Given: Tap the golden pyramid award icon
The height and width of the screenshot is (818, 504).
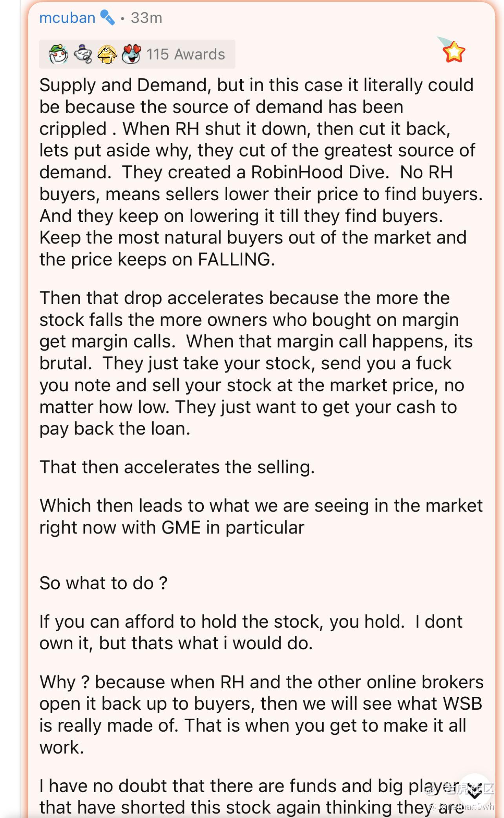Looking at the screenshot, I should point(107,54).
